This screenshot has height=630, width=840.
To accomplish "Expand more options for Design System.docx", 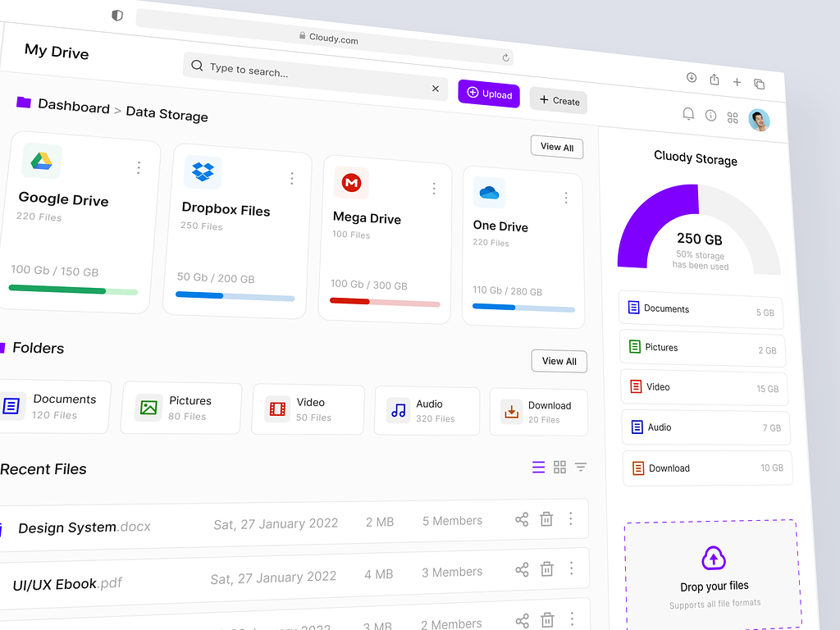I will [x=571, y=518].
